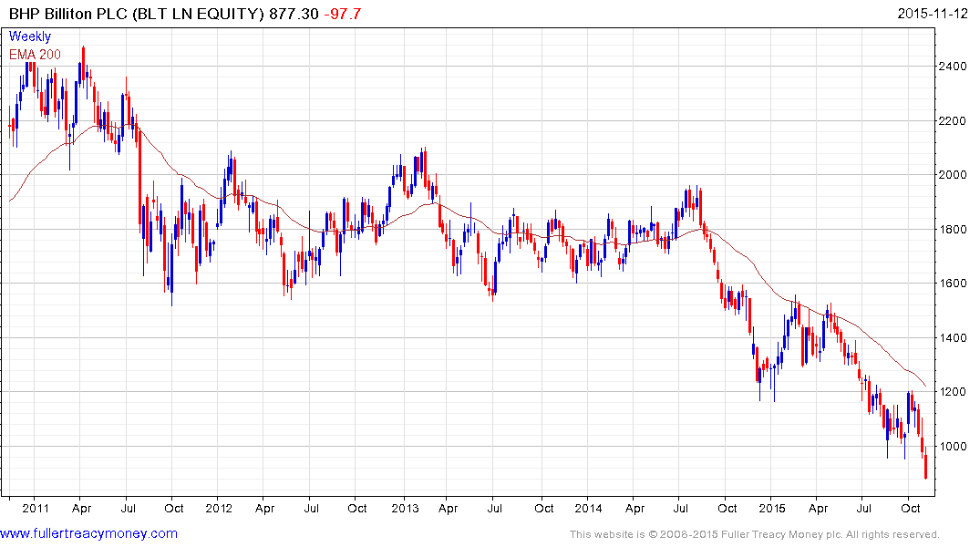Click the 1000 price axis label
Image resolution: width=980 pixels, height=547 pixels.
[953, 447]
